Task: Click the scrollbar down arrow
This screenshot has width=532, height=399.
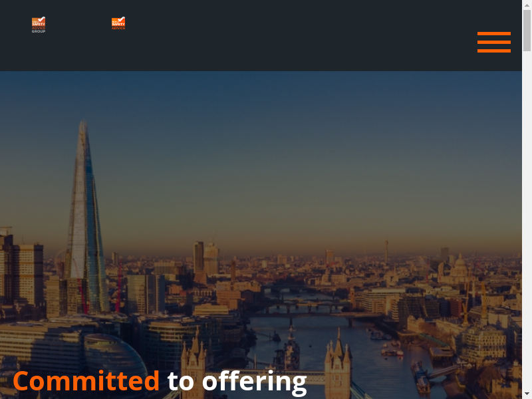Action: click(527, 394)
